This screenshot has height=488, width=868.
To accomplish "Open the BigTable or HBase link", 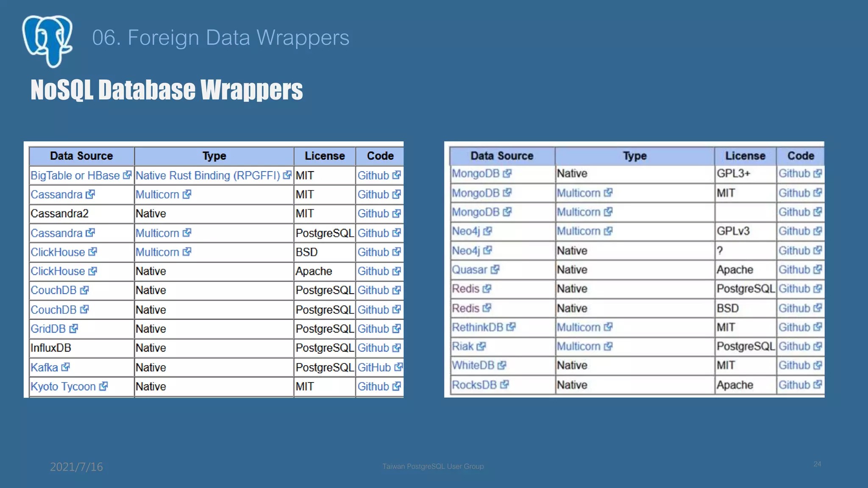I will [x=75, y=175].
